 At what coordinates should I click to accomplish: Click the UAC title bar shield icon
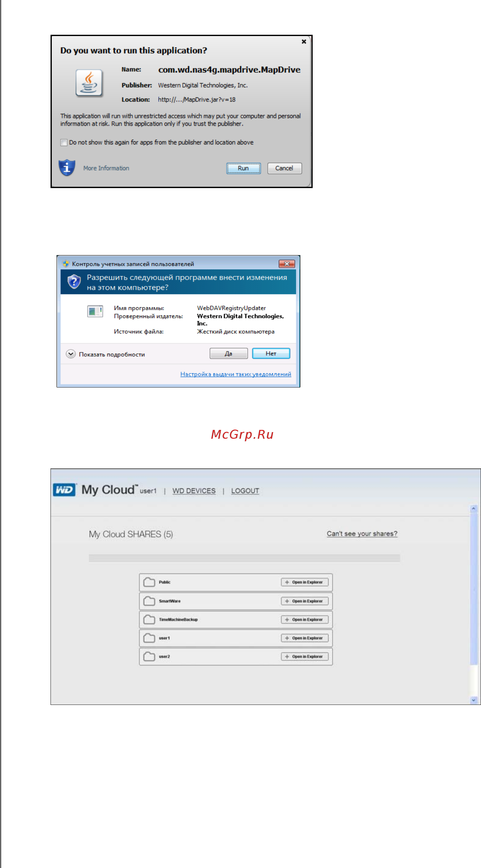click(66, 264)
